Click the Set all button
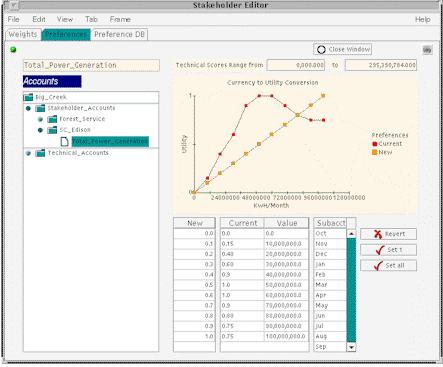 point(388,265)
